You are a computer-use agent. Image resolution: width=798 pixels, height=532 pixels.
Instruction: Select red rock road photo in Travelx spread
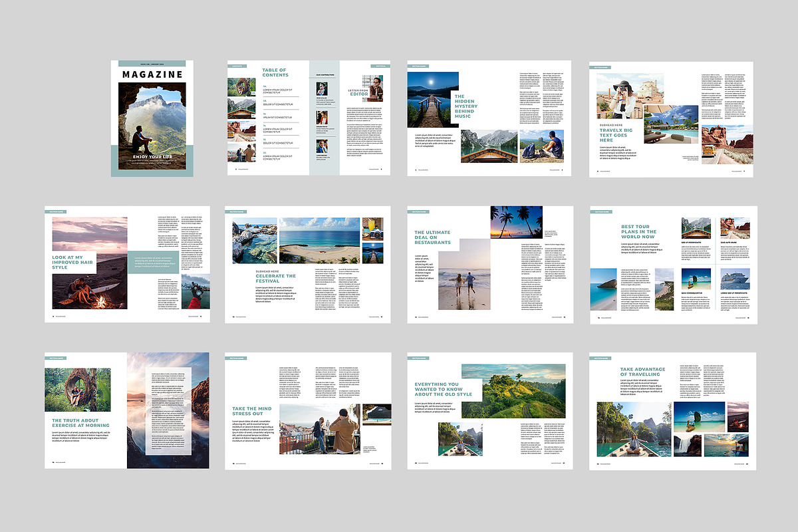[728, 144]
